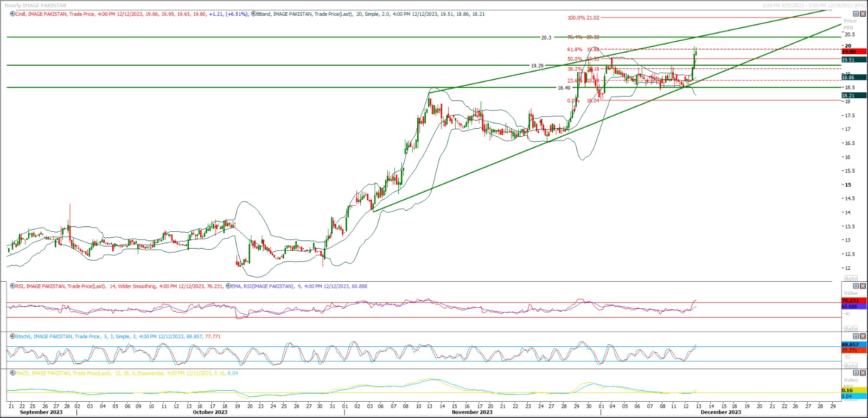Screen dimensions: 868x418
Task: Click the 18.86 middle band price tag
Action: (853, 78)
